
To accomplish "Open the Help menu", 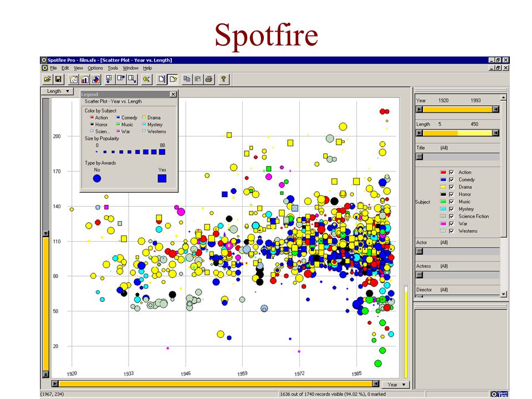I will click(147, 68).
